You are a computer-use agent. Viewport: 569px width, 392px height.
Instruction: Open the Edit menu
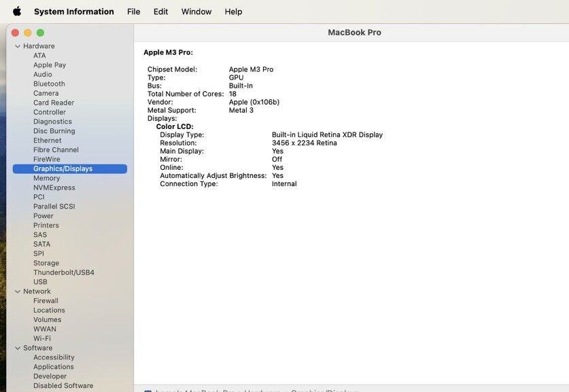coord(160,12)
